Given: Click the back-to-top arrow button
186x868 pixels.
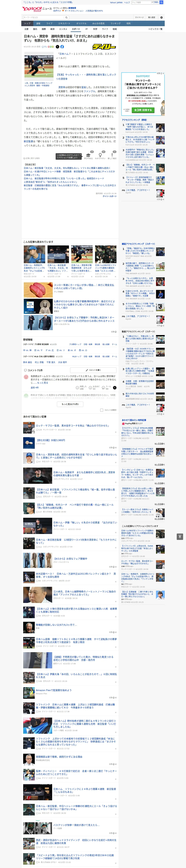Looking at the screenshot, I should [x=180, y=536].
